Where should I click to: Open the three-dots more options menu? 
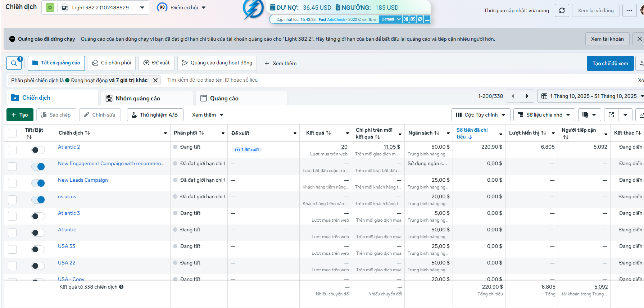(x=629, y=10)
